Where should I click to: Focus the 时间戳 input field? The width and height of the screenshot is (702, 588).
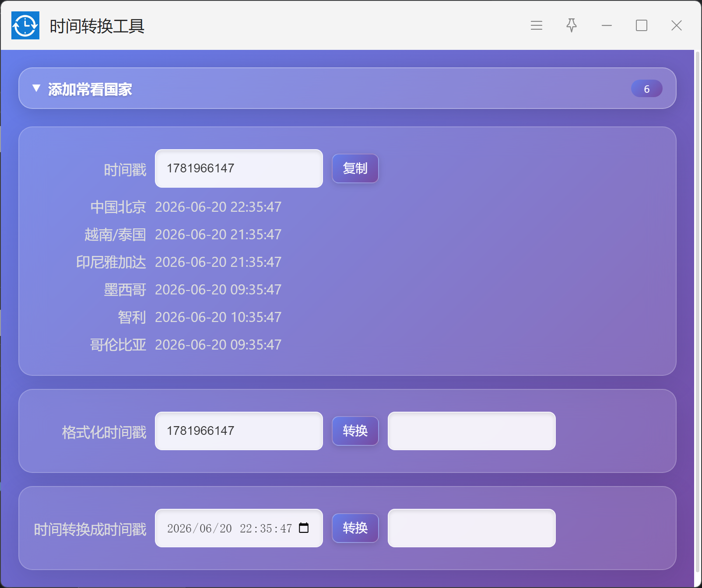239,168
